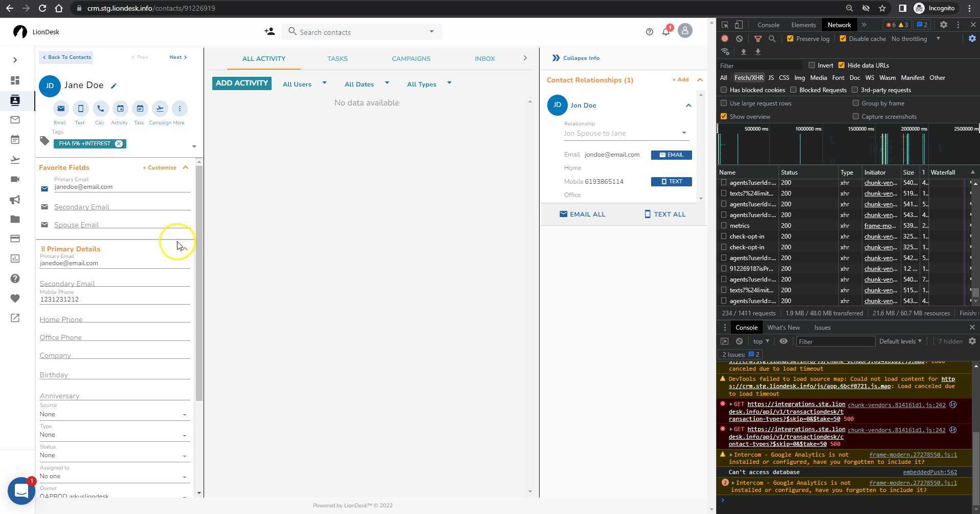Image resolution: width=980 pixels, height=514 pixels.
Task: Open the Contacts icon in the left sidebar
Action: [15, 100]
